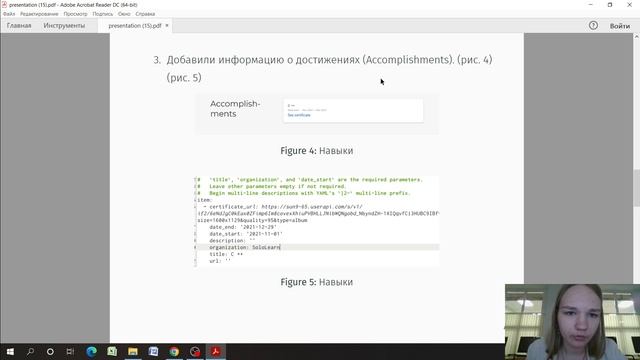Click the 'Figure 4: Навыки' caption
Screen dimensions: 640x360
[x=317, y=151]
